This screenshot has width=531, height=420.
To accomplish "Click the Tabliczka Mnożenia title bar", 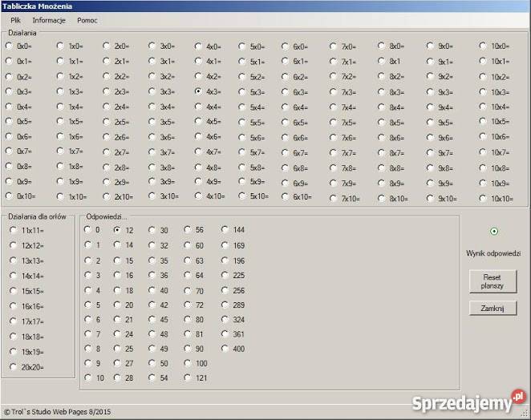I will coord(265,6).
